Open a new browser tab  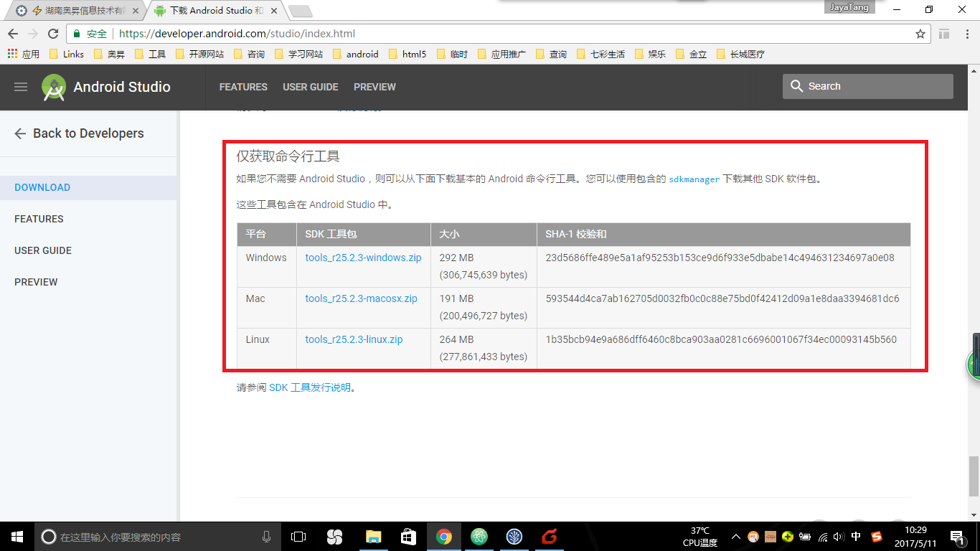pos(300,11)
